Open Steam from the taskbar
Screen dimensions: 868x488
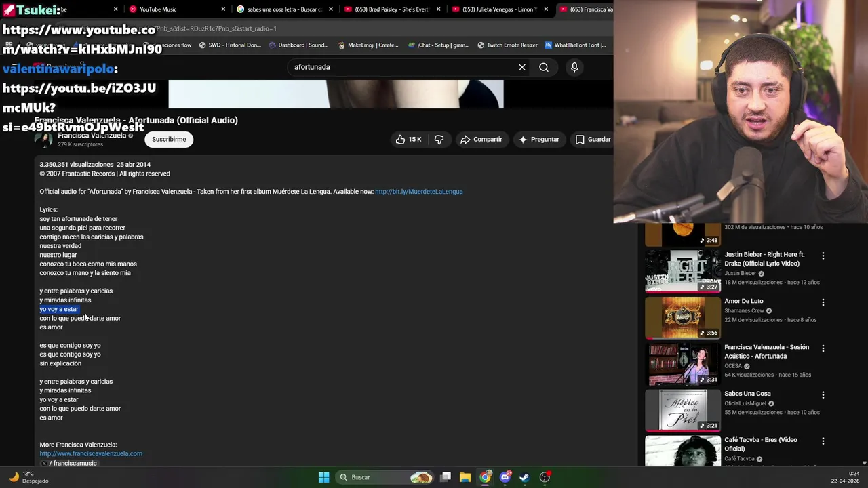pyautogui.click(x=524, y=477)
